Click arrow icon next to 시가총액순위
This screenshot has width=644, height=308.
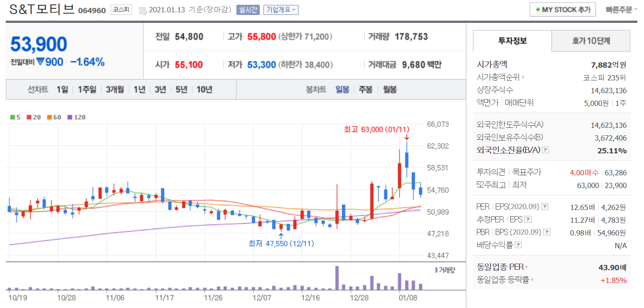tap(523, 78)
